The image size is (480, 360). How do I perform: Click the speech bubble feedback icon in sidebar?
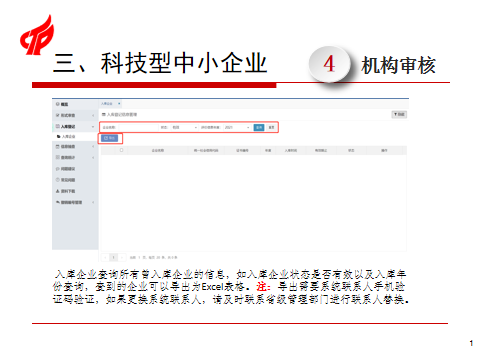pyautogui.click(x=57, y=169)
